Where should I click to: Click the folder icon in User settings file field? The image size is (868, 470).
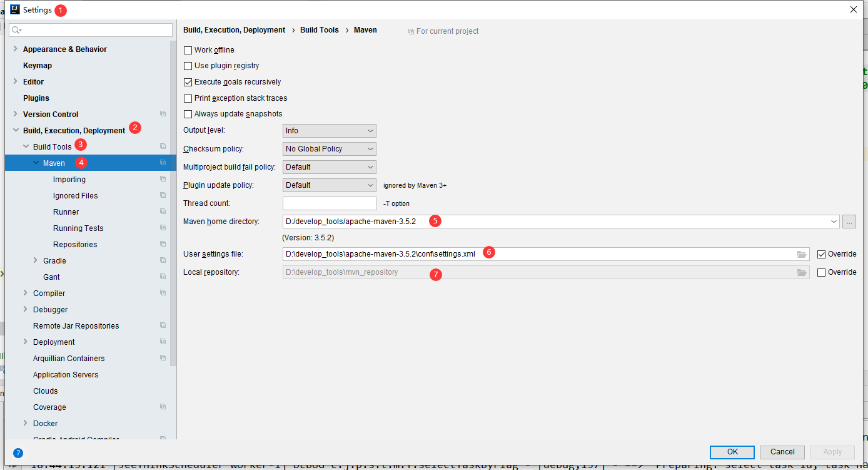point(802,254)
